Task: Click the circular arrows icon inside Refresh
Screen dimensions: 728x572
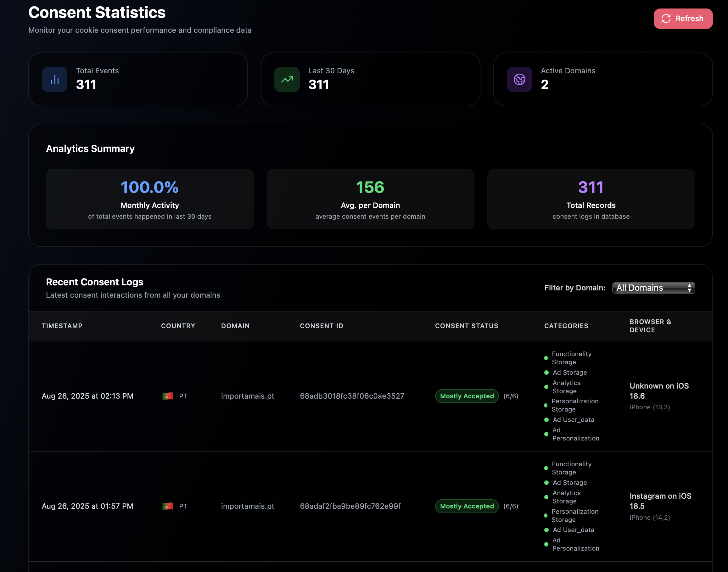Action: 666,19
